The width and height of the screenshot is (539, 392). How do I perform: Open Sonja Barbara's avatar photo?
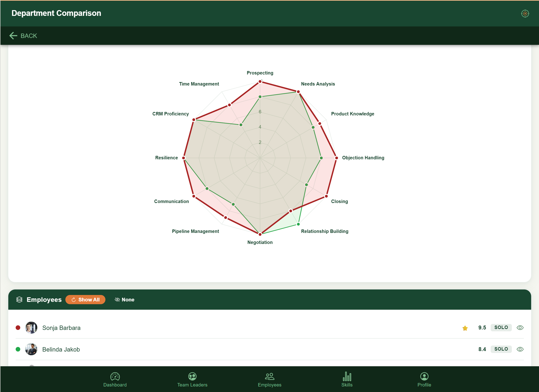31,328
